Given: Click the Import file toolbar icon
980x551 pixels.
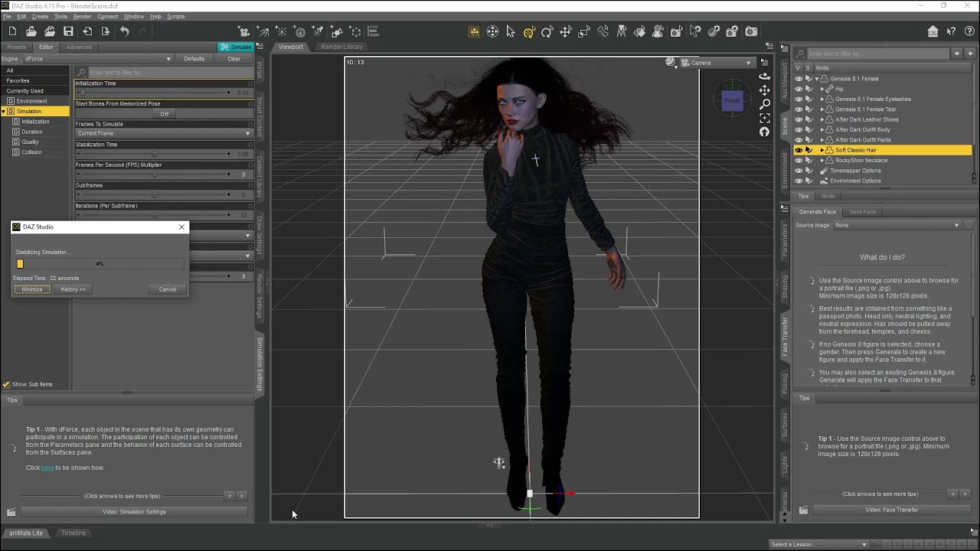Looking at the screenshot, I should [x=87, y=31].
